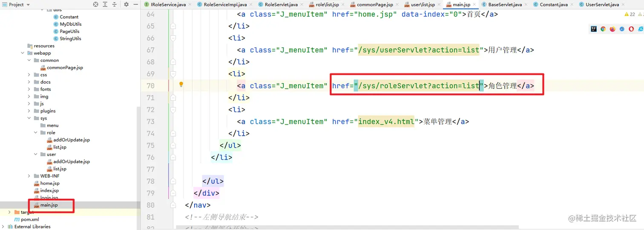Select StringUtils in the project tree
644x230 pixels.
click(x=70, y=39)
